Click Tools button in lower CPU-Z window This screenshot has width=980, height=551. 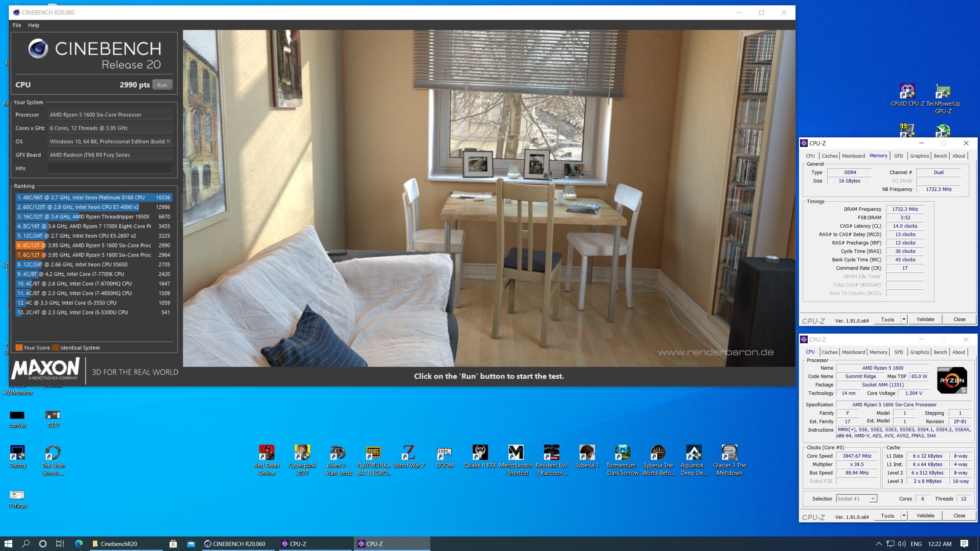(x=887, y=516)
